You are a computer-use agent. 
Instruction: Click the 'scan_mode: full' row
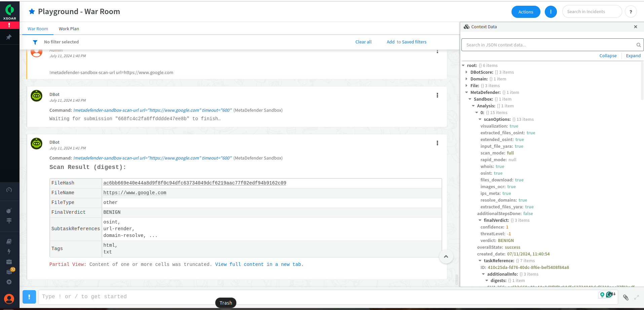[497, 153]
